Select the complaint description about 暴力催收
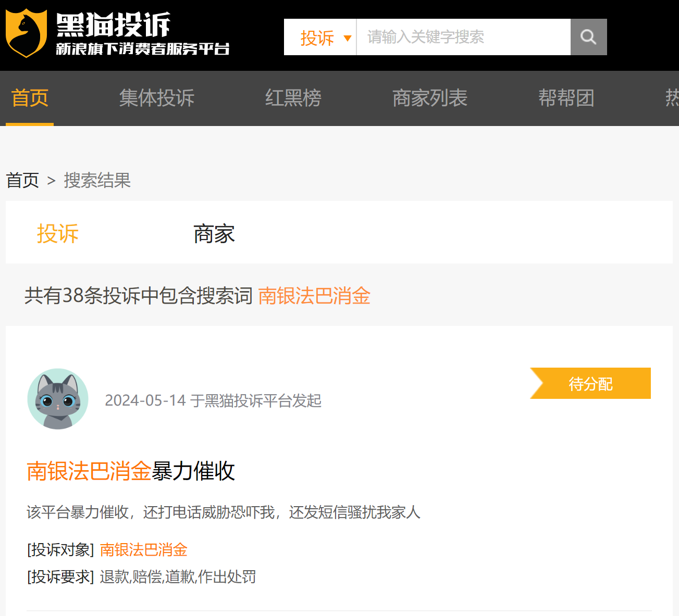Screen dimensions: 679x616 click(x=224, y=512)
